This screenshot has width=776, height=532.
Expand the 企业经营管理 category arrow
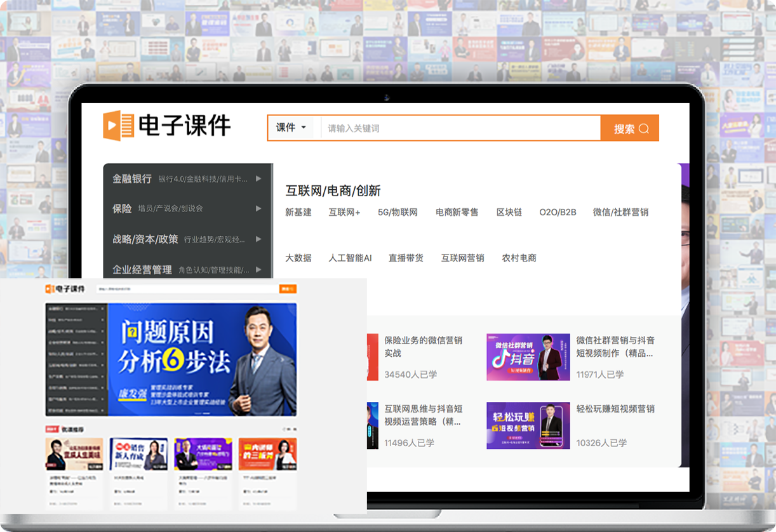(x=258, y=270)
